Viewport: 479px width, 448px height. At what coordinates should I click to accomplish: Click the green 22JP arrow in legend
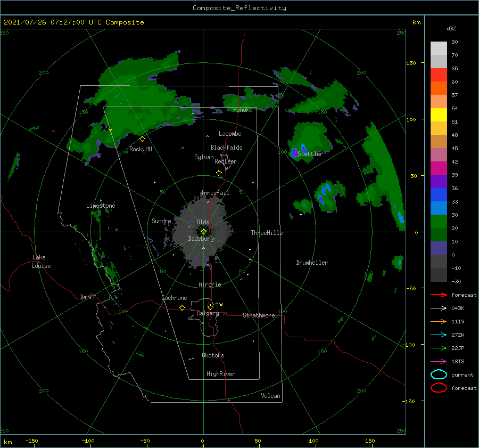[439, 348]
